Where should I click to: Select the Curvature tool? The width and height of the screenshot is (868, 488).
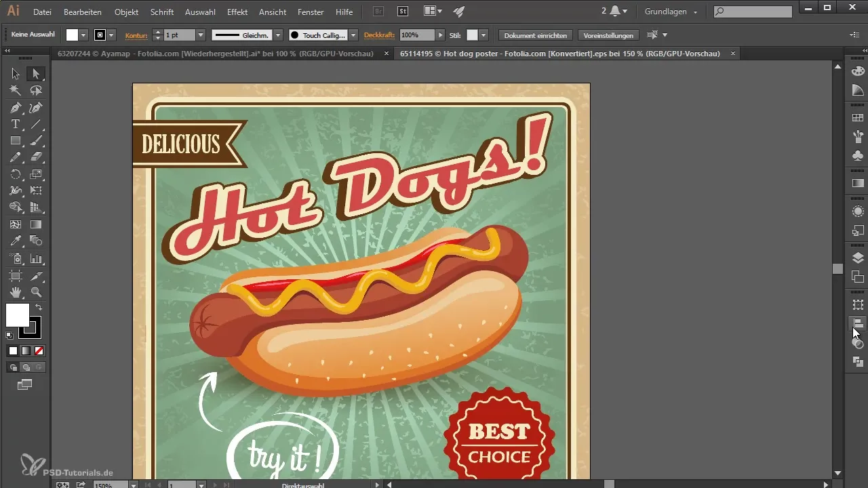[36, 107]
